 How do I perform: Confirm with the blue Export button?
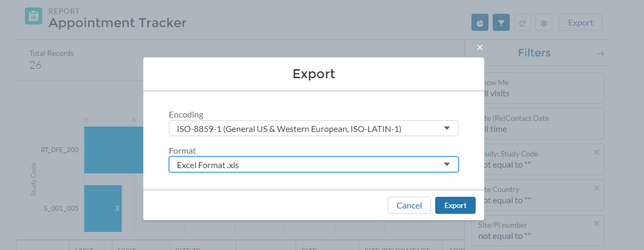[x=455, y=205]
